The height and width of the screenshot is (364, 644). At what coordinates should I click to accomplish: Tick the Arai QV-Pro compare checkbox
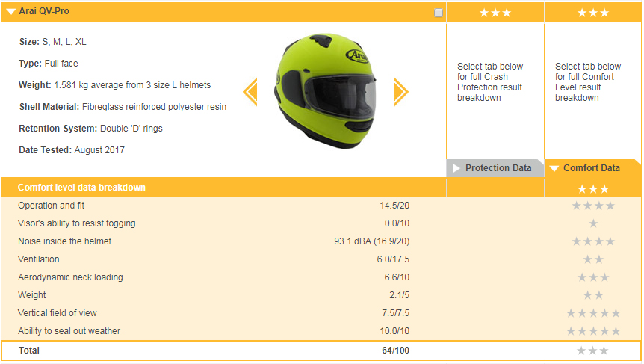(439, 13)
